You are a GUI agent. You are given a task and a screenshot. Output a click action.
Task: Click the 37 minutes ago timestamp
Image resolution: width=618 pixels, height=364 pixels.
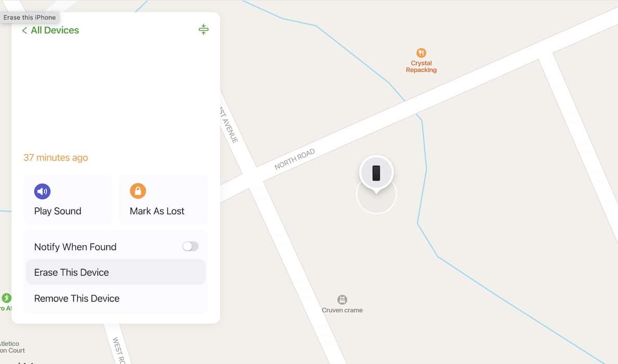(x=56, y=158)
